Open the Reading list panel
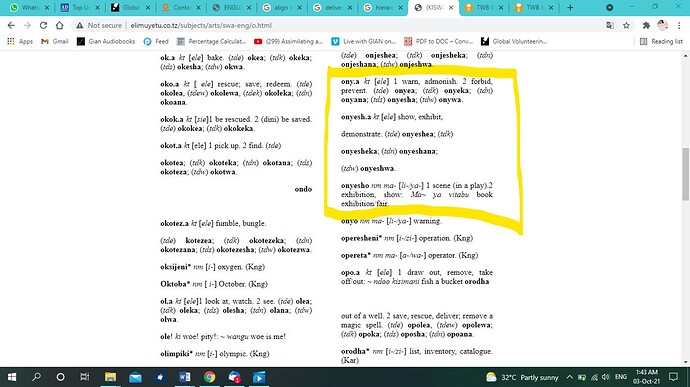This screenshot has width=690, height=387. pyautogui.click(x=661, y=41)
